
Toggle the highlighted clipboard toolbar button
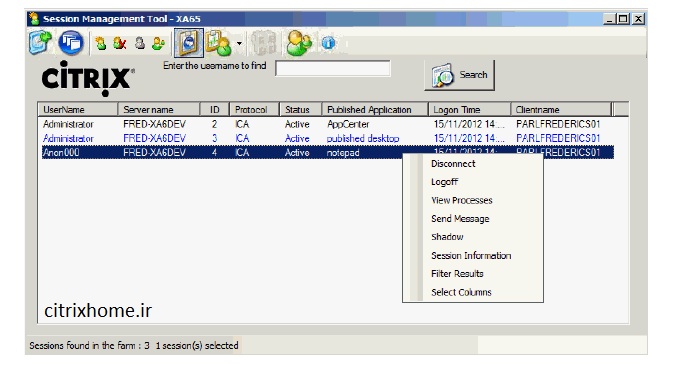pyautogui.click(x=189, y=43)
